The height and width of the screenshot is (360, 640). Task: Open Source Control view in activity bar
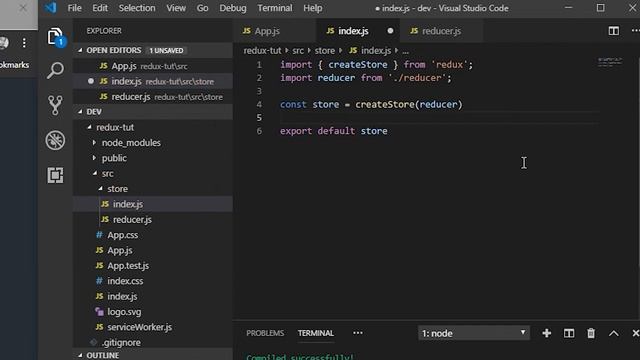55,105
